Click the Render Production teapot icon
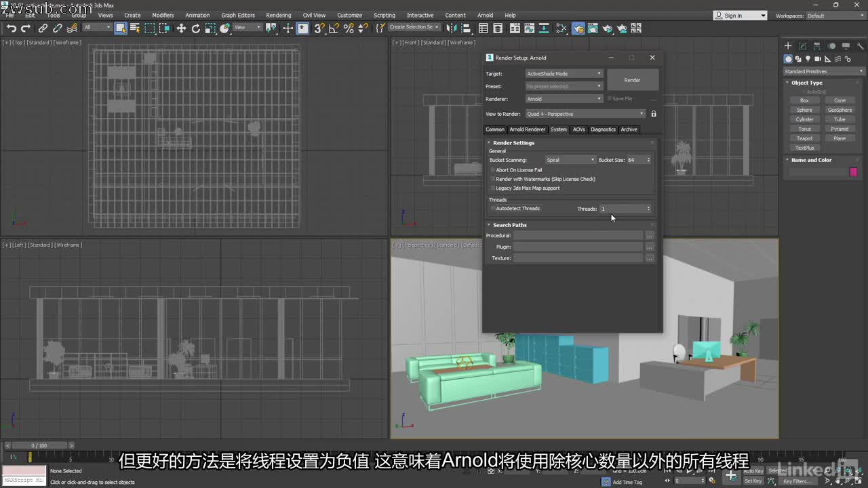This screenshot has width=868, height=488. pos(607,28)
